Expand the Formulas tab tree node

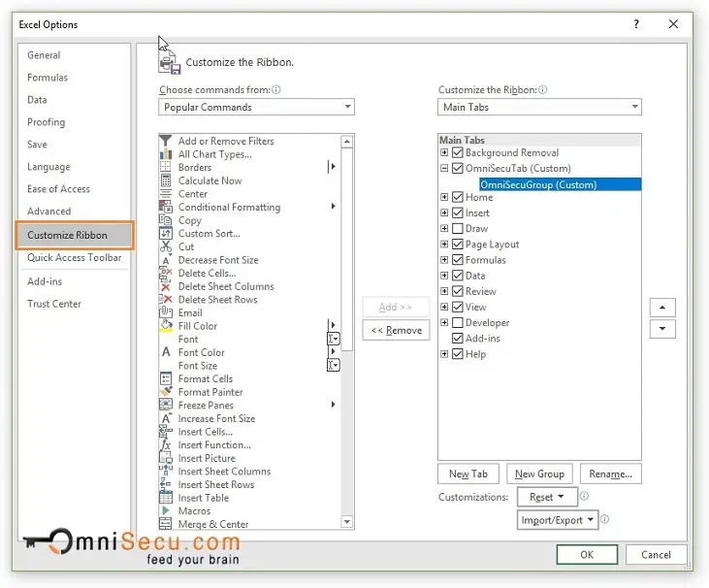444,260
